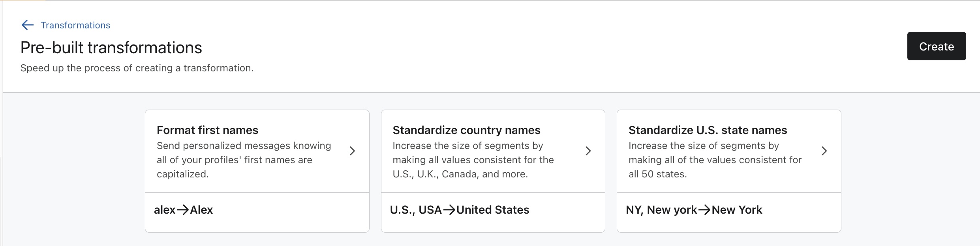Click the Pre-built transformations heading
980x246 pixels.
111,48
